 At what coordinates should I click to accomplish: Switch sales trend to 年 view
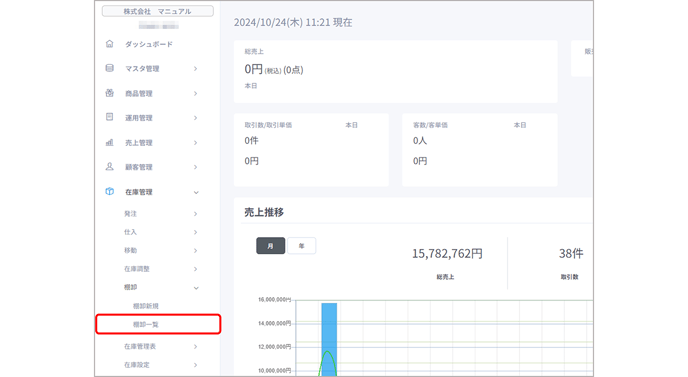click(x=301, y=246)
